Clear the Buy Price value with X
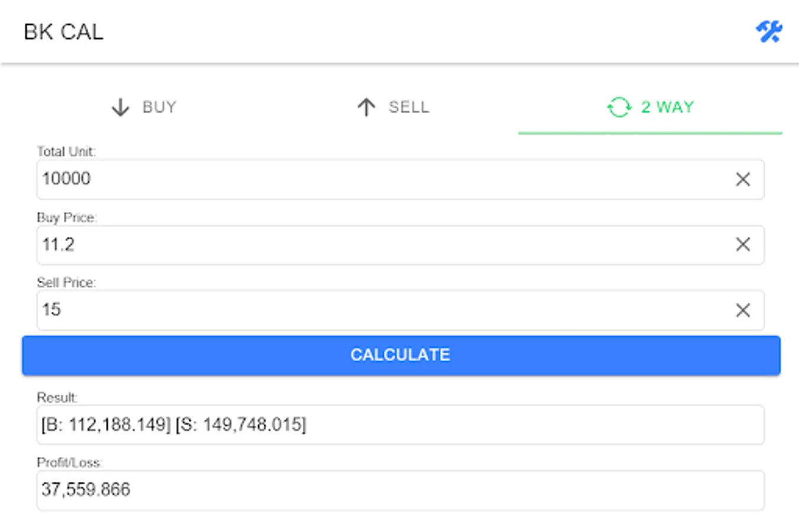The width and height of the screenshot is (799, 532). [743, 245]
